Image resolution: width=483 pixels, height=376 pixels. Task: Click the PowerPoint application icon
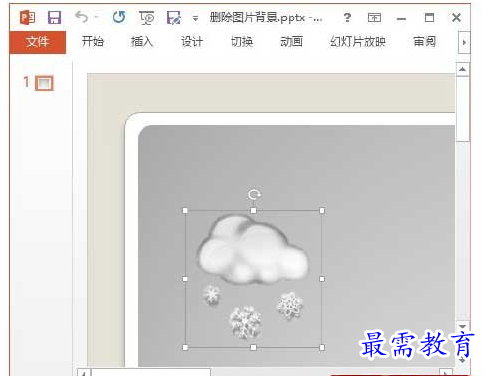coord(27,17)
